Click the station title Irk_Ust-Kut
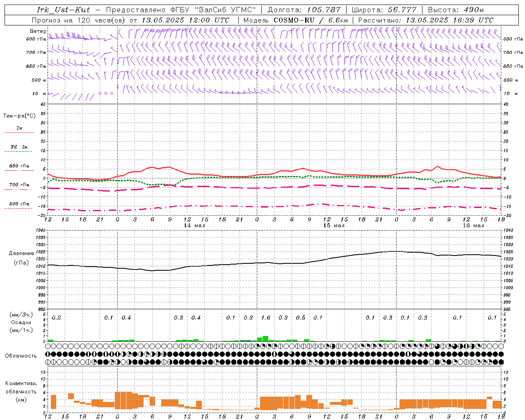 [x=63, y=10]
